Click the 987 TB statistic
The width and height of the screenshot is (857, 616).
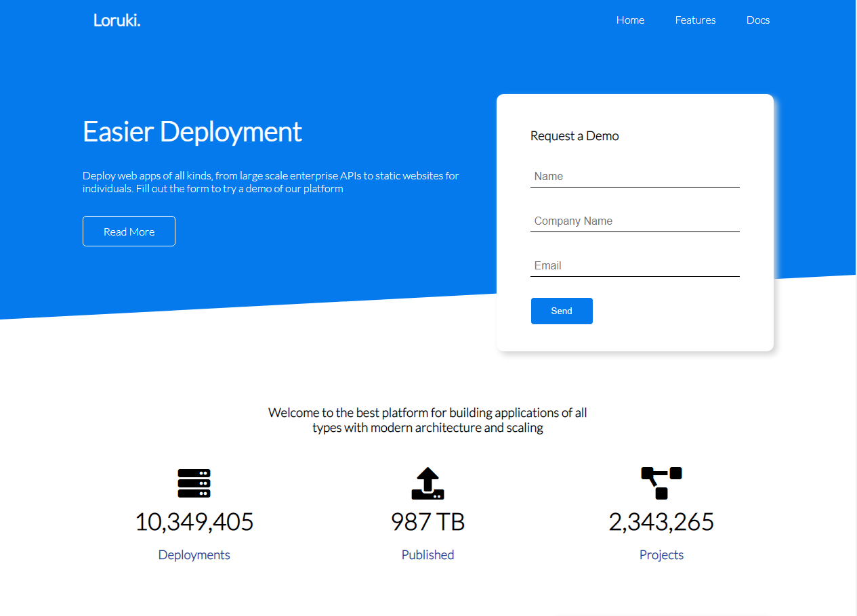427,522
